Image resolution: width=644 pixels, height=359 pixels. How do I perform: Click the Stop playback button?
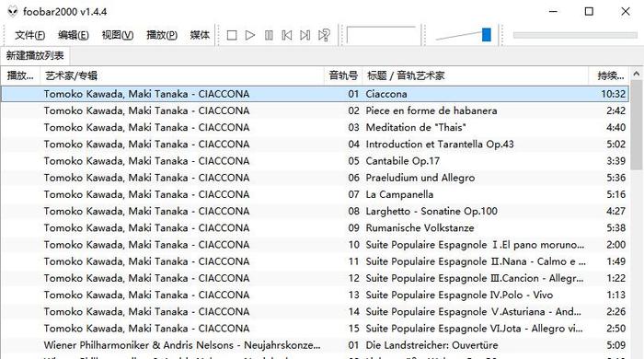[232, 35]
